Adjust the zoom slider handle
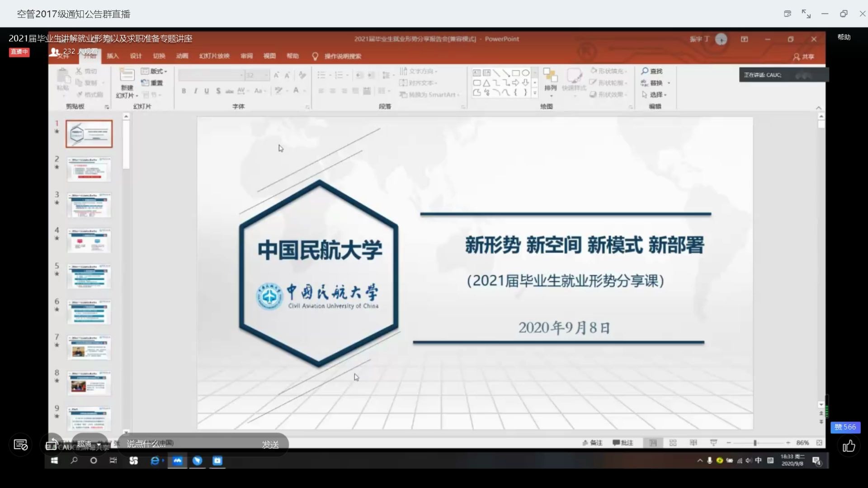The height and width of the screenshot is (488, 868). (755, 443)
